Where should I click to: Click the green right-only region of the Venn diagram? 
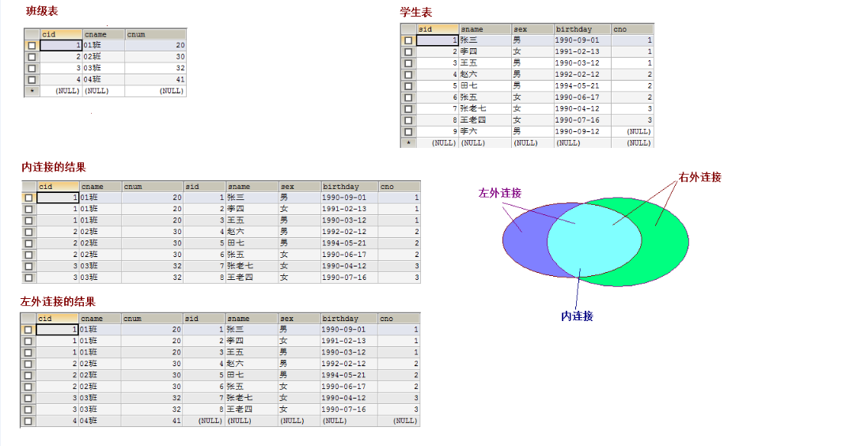coord(665,244)
